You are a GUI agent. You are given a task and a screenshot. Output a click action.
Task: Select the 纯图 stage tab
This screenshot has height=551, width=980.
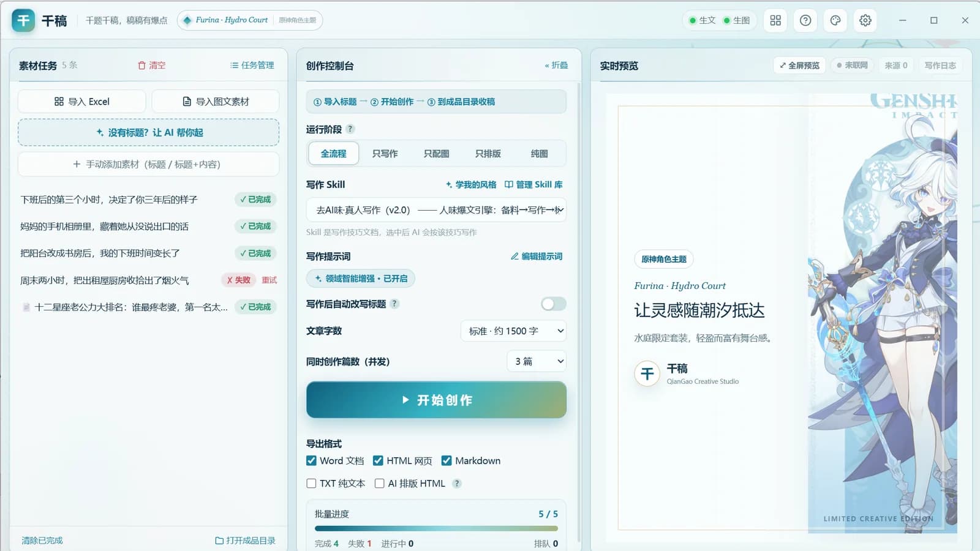pyautogui.click(x=539, y=154)
